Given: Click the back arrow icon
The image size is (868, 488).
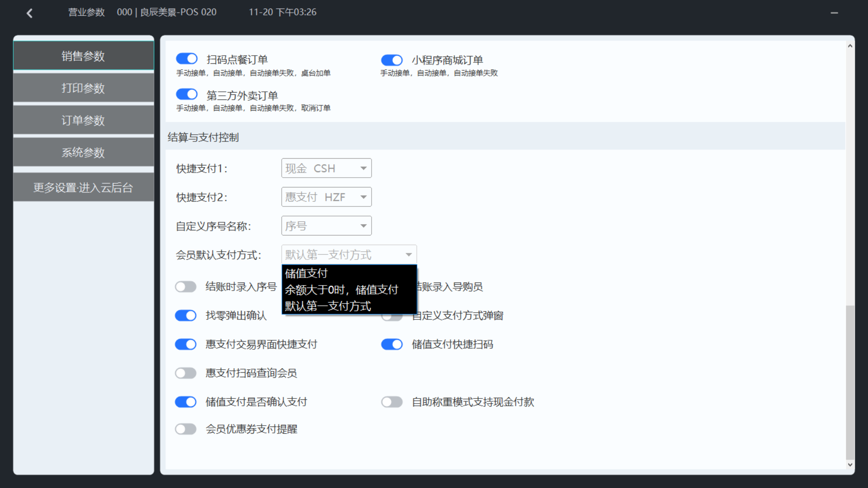Looking at the screenshot, I should pos(30,13).
